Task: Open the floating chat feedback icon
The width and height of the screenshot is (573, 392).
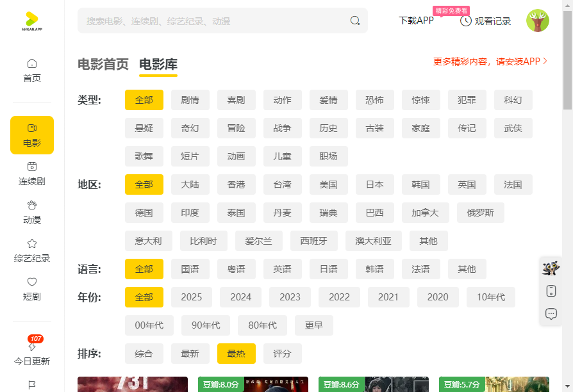Action: [551, 314]
